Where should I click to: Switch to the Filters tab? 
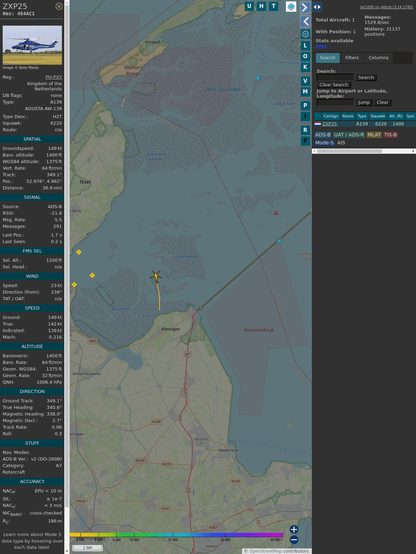[352, 58]
